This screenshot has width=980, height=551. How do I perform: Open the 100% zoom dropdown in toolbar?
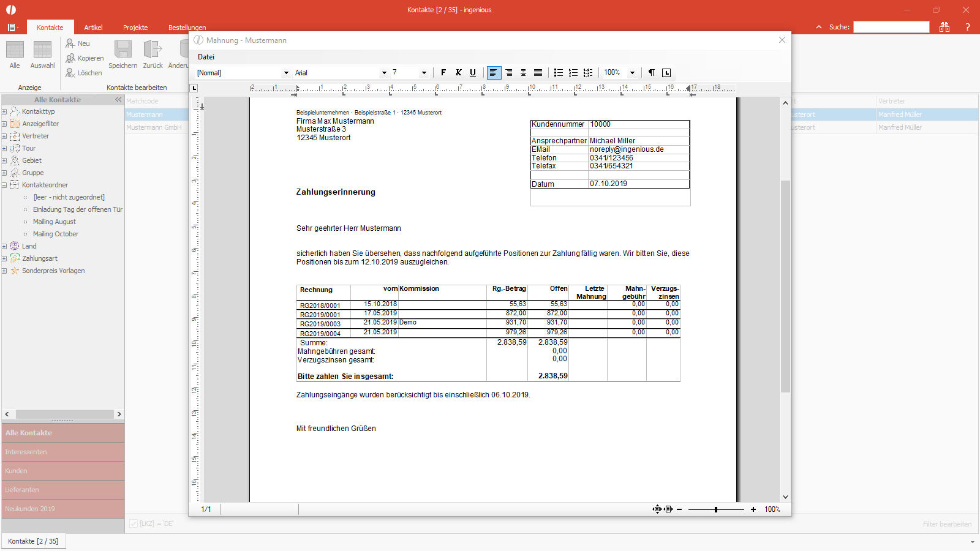click(x=632, y=73)
